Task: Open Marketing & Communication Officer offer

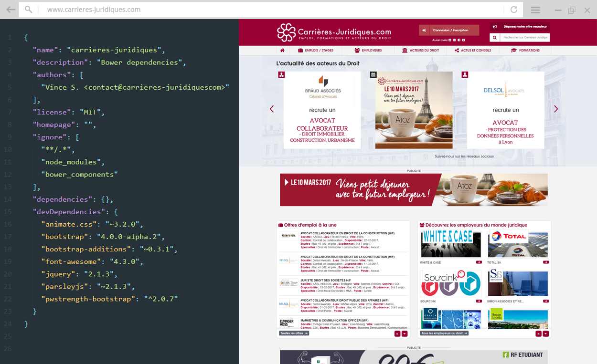Action: coord(334,320)
